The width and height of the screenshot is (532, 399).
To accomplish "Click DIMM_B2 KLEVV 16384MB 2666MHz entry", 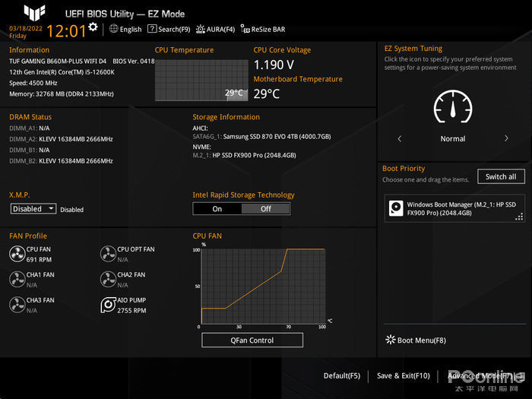I will [61, 161].
